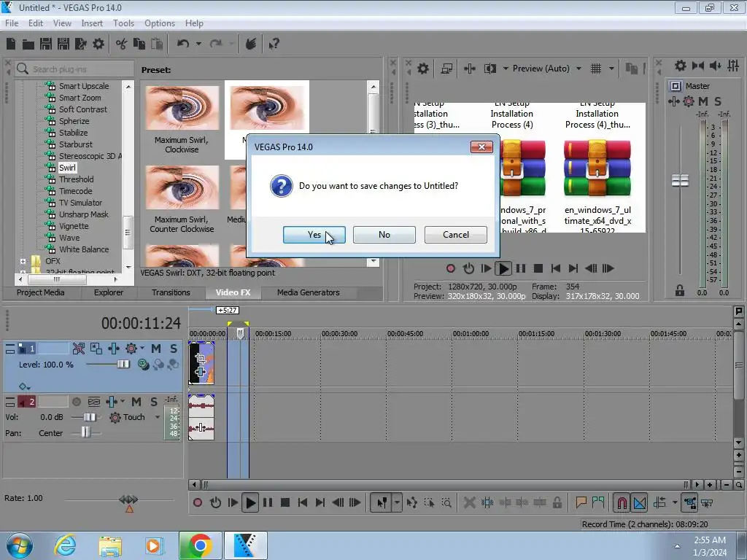Open the Undo history dropdown arrow
Image resolution: width=747 pixels, height=560 pixels.
click(198, 44)
